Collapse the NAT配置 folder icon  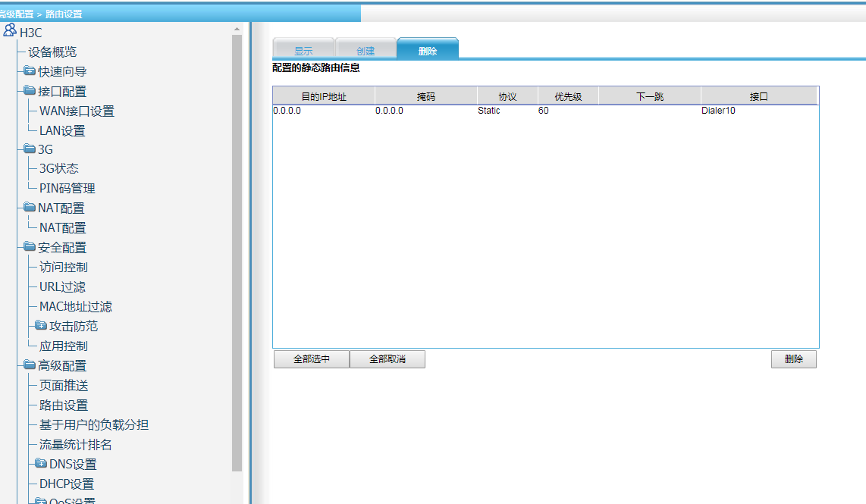[30, 206]
